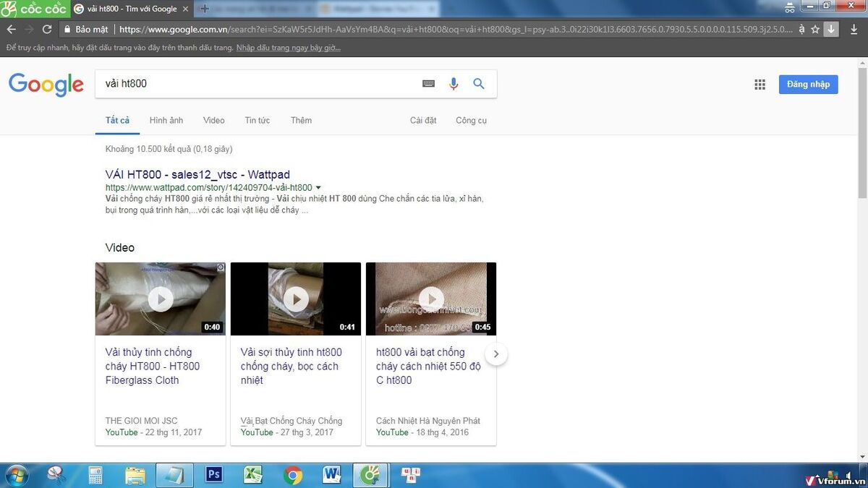The height and width of the screenshot is (488, 868).
Task: Open the 'VẢI HT800 - sales12_vtsc - Wattpad' result
Action: click(197, 175)
